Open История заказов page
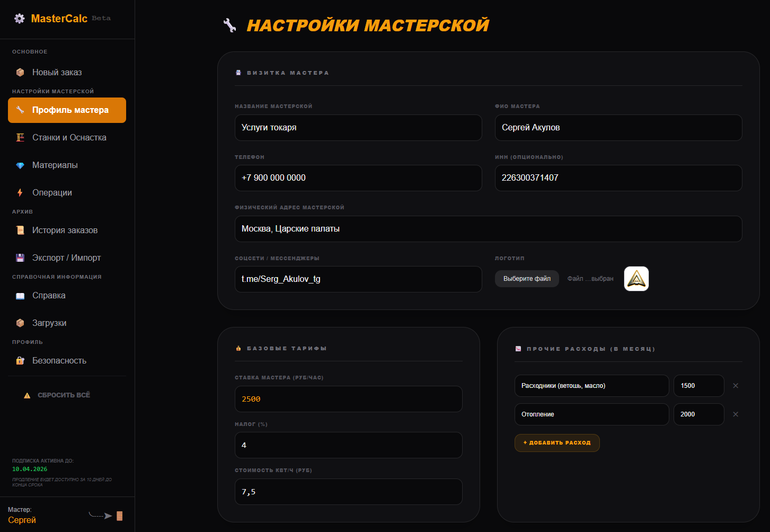 pos(65,230)
